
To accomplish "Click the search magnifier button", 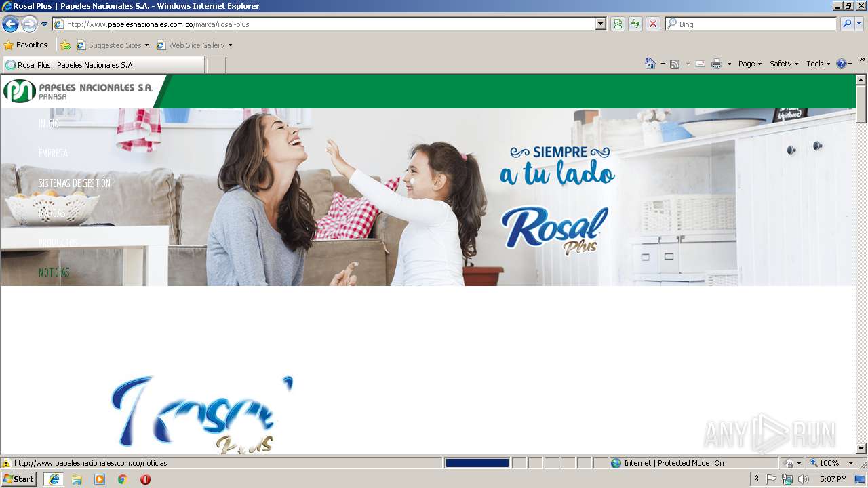I will pyautogui.click(x=847, y=24).
